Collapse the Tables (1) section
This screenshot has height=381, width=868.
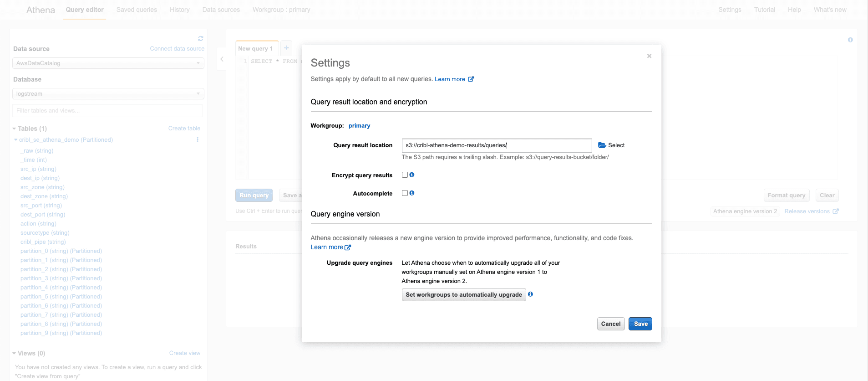tap(15, 129)
